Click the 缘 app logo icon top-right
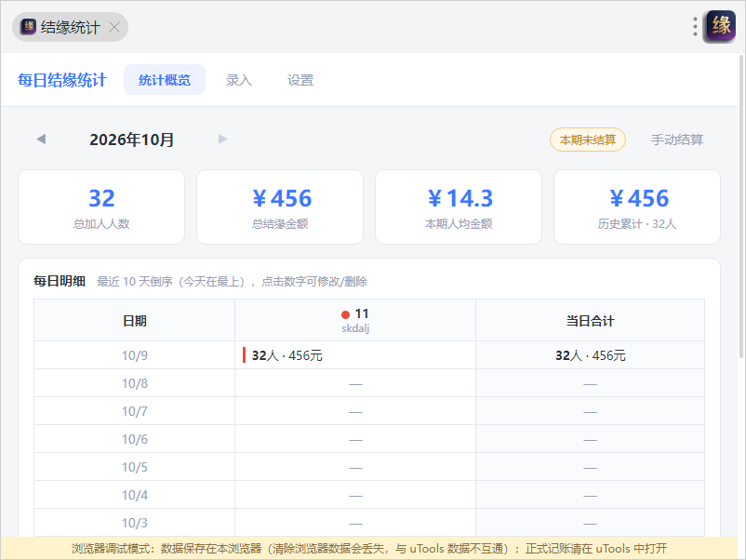This screenshot has height=560, width=746. (x=721, y=26)
